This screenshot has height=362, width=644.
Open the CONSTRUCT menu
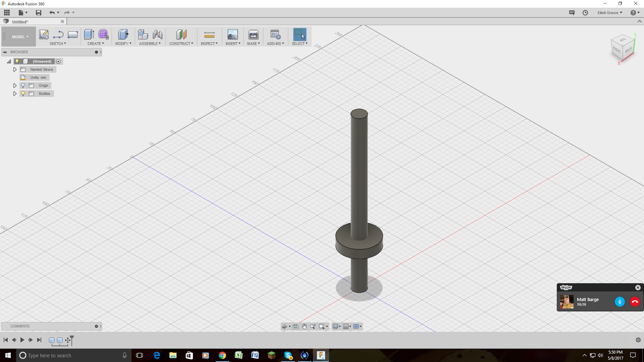tap(181, 43)
